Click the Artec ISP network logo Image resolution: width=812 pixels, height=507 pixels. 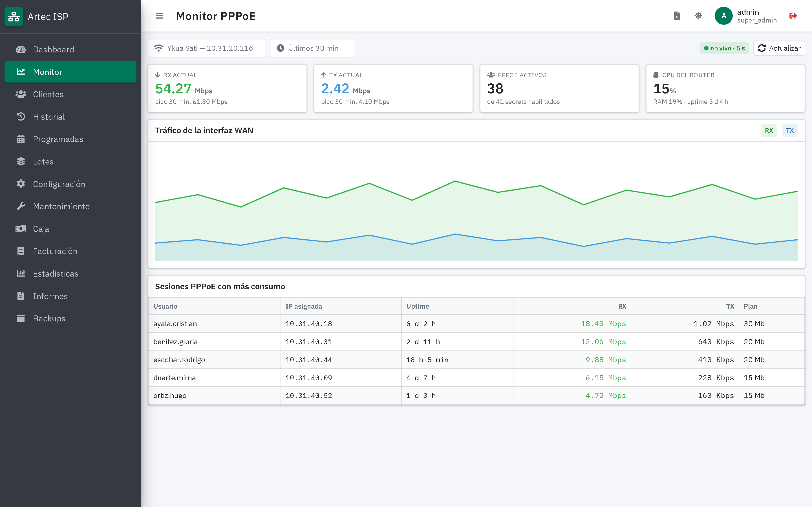click(x=14, y=16)
